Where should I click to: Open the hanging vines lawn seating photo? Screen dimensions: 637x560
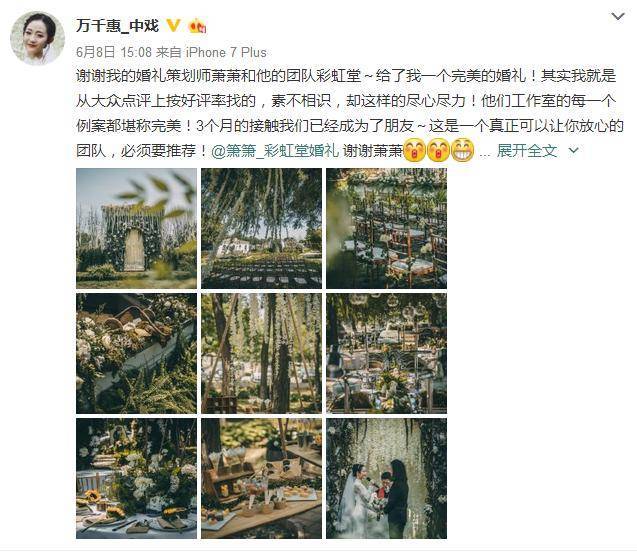click(261, 228)
